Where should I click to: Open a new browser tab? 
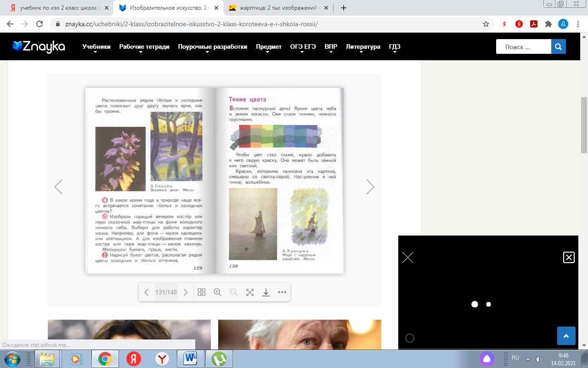click(343, 8)
